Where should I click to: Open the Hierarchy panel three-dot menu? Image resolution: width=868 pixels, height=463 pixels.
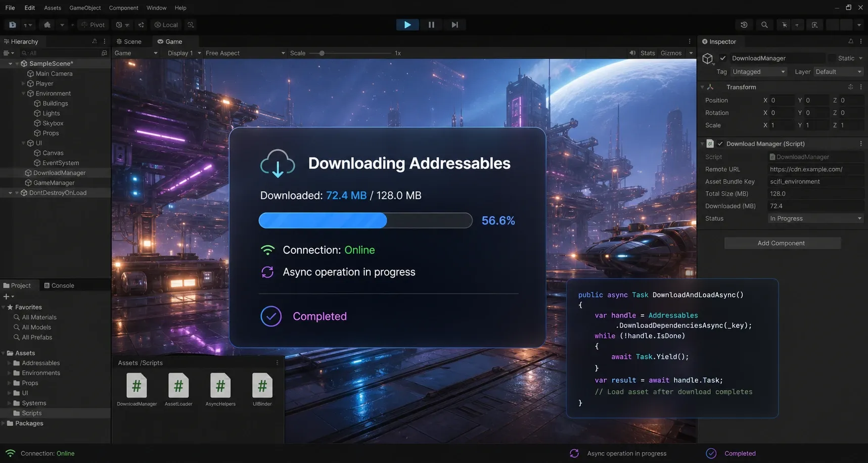(105, 41)
